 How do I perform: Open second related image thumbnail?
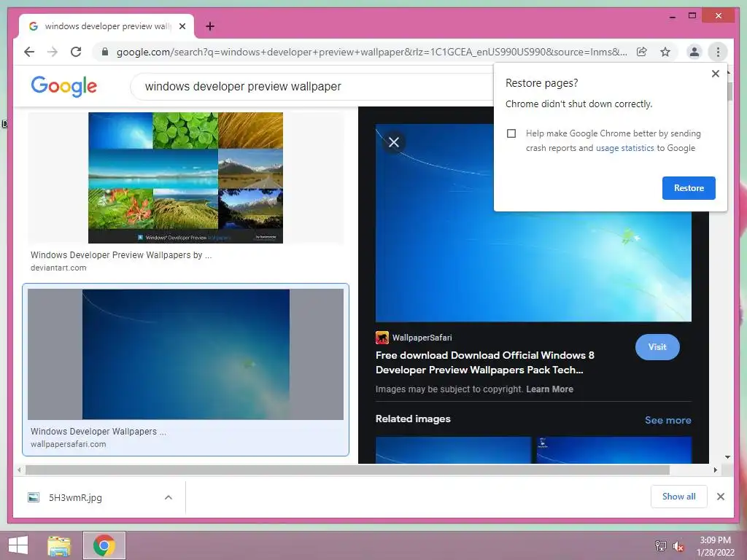tap(614, 450)
